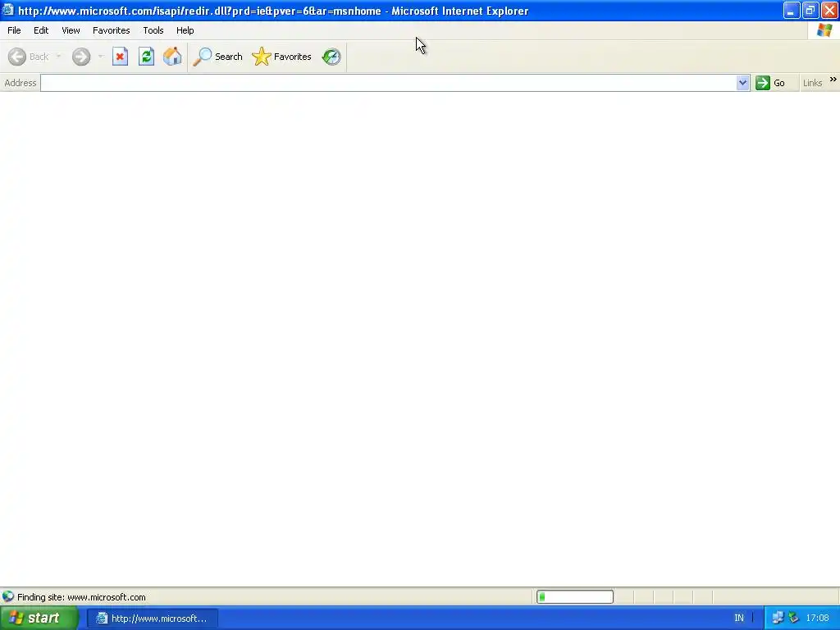Screen dimensions: 840x630
Task: Go to Home page via house icon
Action: [x=172, y=57]
